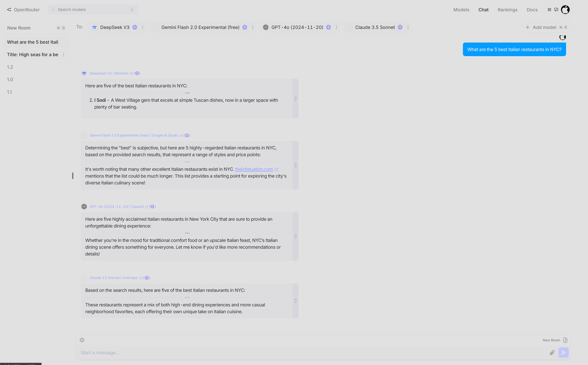
Task: Toggle web search globe for Gemini Flash chip
Action: coord(245,28)
